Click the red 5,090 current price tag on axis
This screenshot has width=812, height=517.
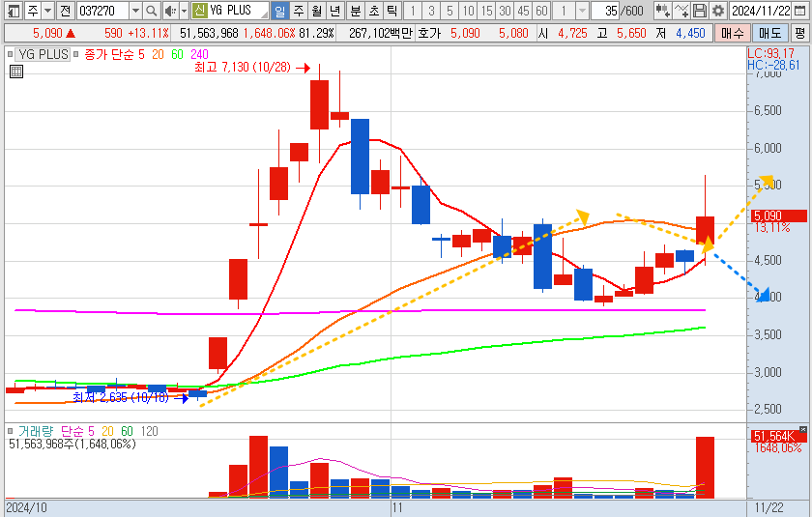tap(779, 215)
